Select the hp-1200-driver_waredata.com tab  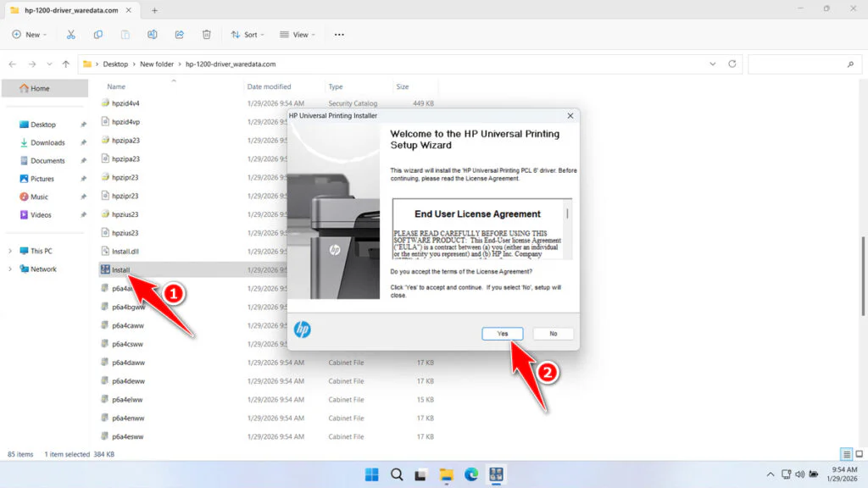(x=68, y=11)
